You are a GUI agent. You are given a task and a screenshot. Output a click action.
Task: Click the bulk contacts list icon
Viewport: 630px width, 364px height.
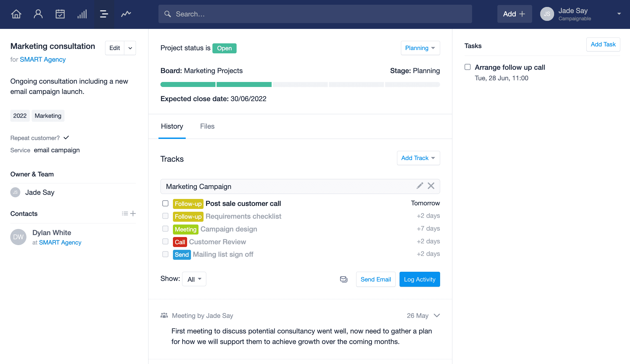[125, 214]
